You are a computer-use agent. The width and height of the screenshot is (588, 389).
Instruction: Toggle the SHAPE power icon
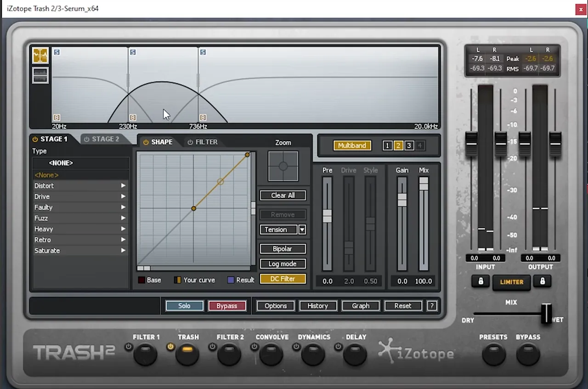146,142
